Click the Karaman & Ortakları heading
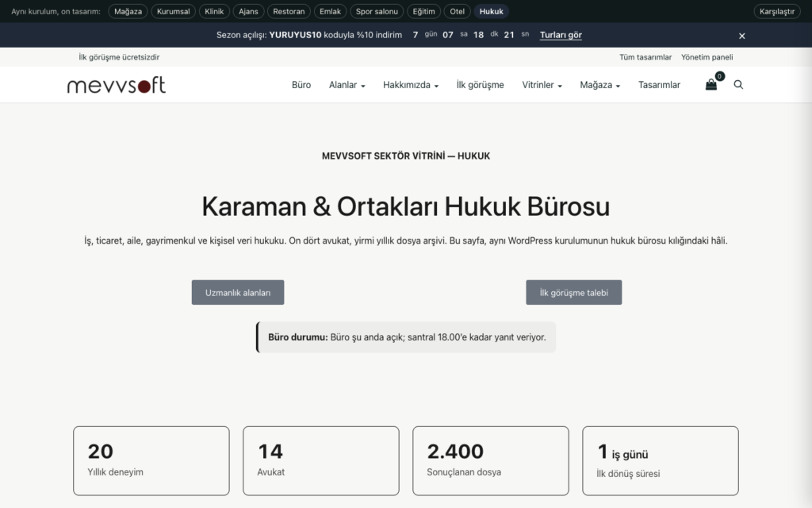Image resolution: width=812 pixels, height=508 pixels. pos(406,206)
